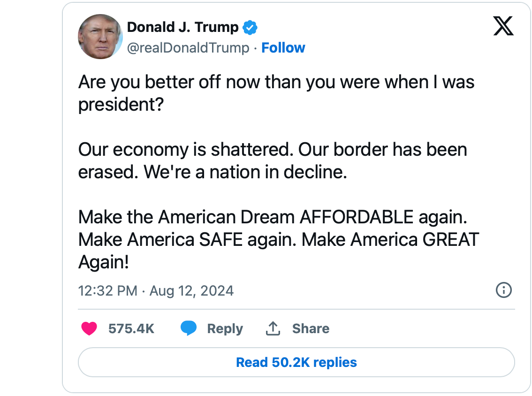532x396 pixels.
Task: Click the word AFFORDABLE in the tweet
Action: (356, 217)
